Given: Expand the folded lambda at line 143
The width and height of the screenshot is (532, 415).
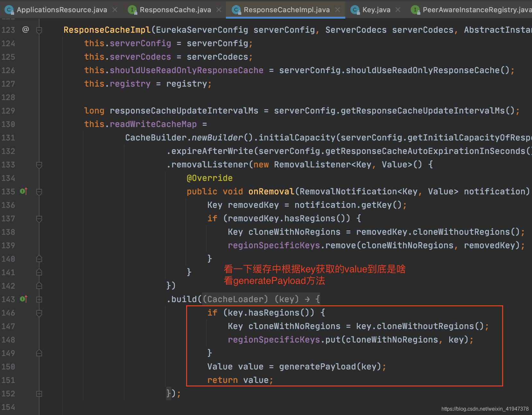Looking at the screenshot, I should pyautogui.click(x=39, y=300).
